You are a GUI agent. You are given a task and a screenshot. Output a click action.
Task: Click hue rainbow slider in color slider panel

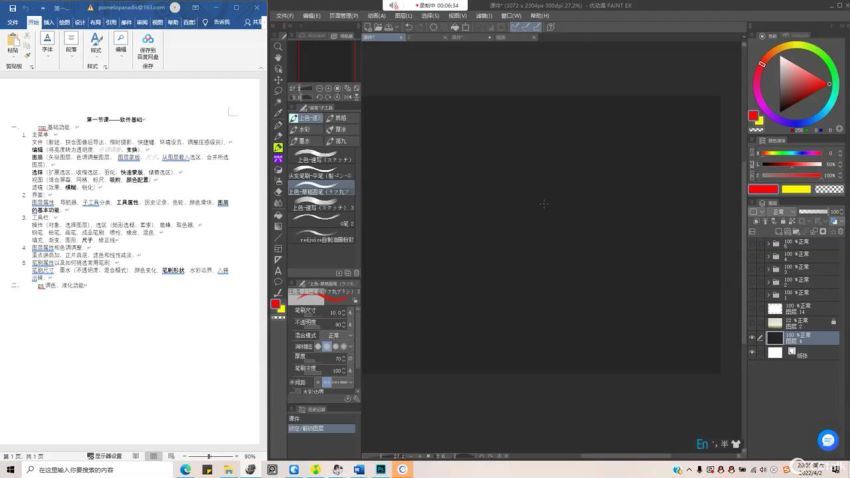point(791,153)
